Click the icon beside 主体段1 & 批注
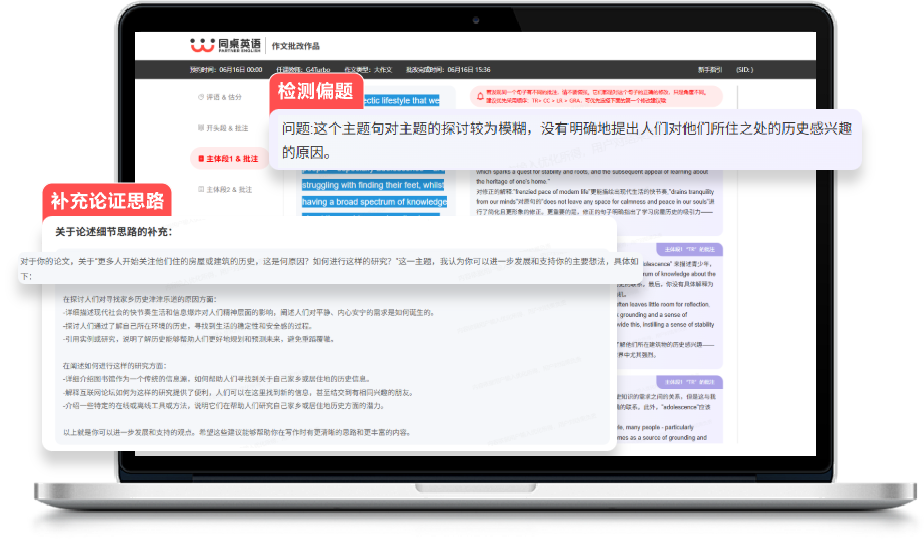The width and height of the screenshot is (924, 541). tap(201, 158)
